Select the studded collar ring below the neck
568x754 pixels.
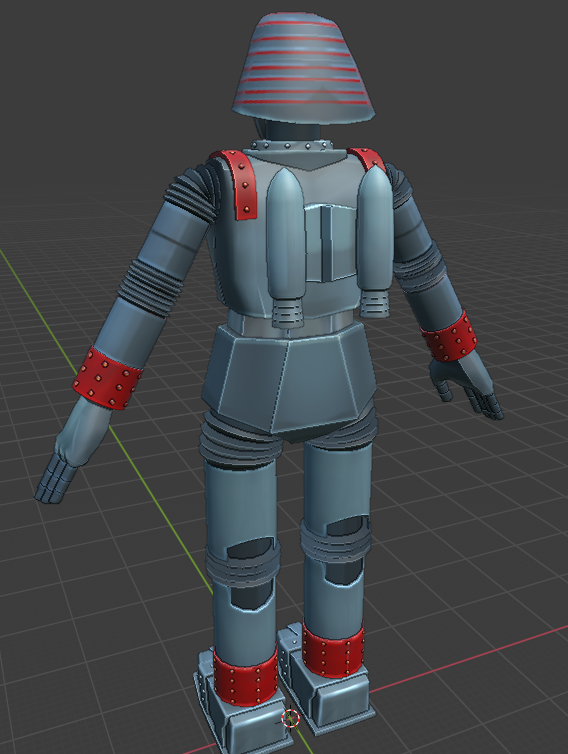click(x=292, y=145)
